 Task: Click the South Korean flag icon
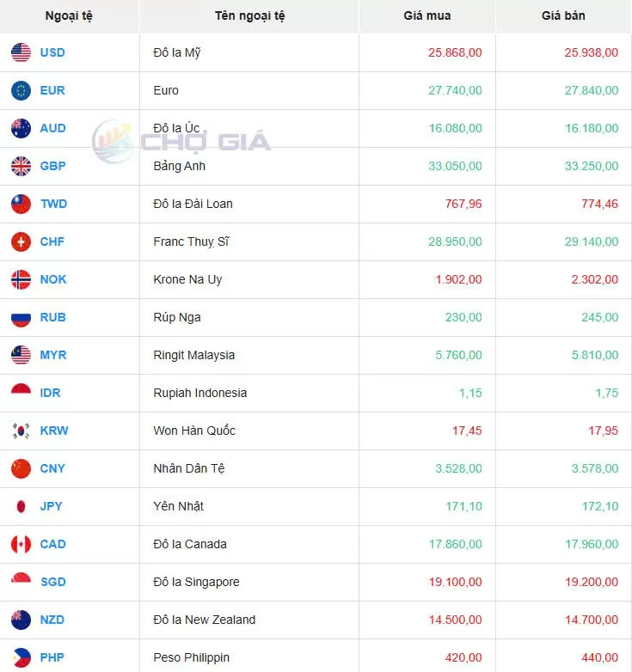coord(21,431)
